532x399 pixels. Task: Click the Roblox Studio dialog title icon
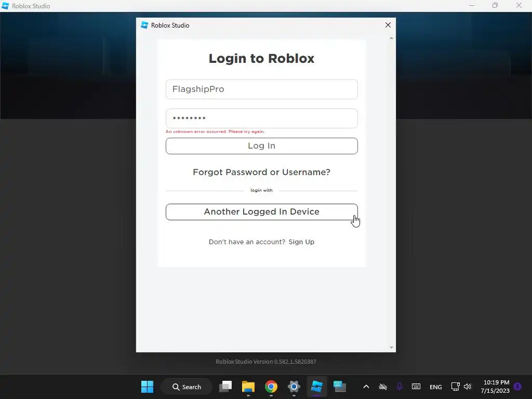144,25
